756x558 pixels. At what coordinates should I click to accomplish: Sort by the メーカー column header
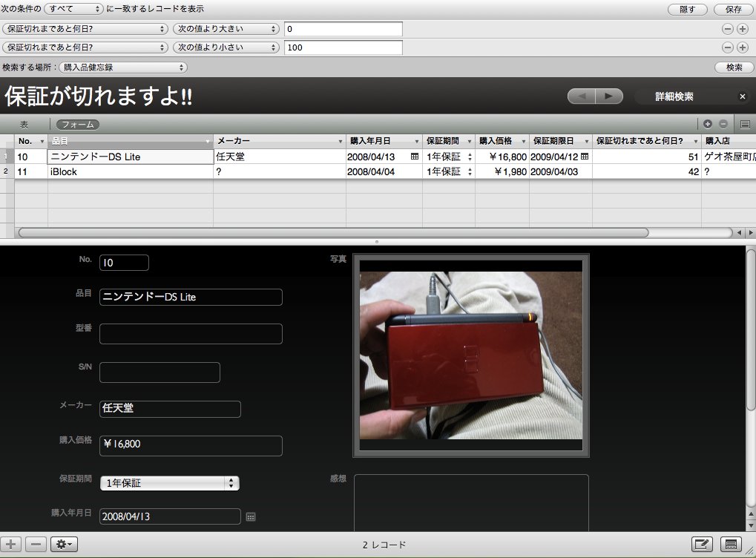coord(280,141)
